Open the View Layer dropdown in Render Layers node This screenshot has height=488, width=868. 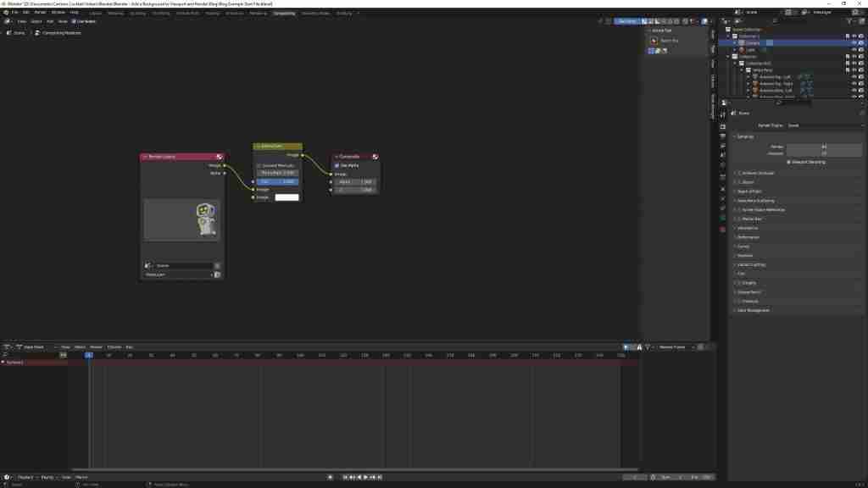pos(178,274)
